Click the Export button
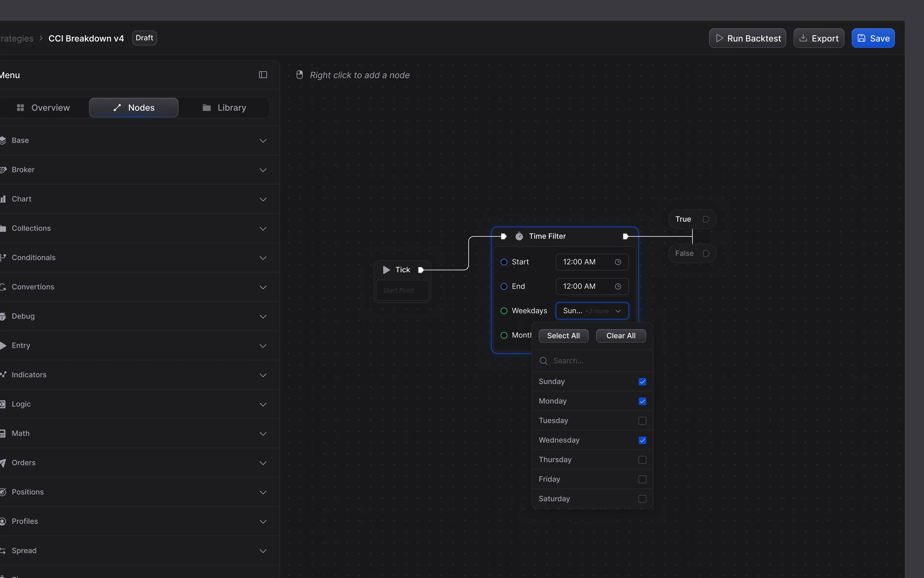924x578 pixels. pyautogui.click(x=819, y=38)
